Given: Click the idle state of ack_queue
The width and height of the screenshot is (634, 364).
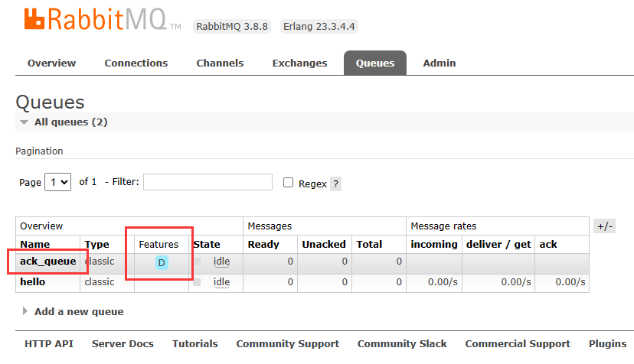Looking at the screenshot, I should pyautogui.click(x=221, y=262).
